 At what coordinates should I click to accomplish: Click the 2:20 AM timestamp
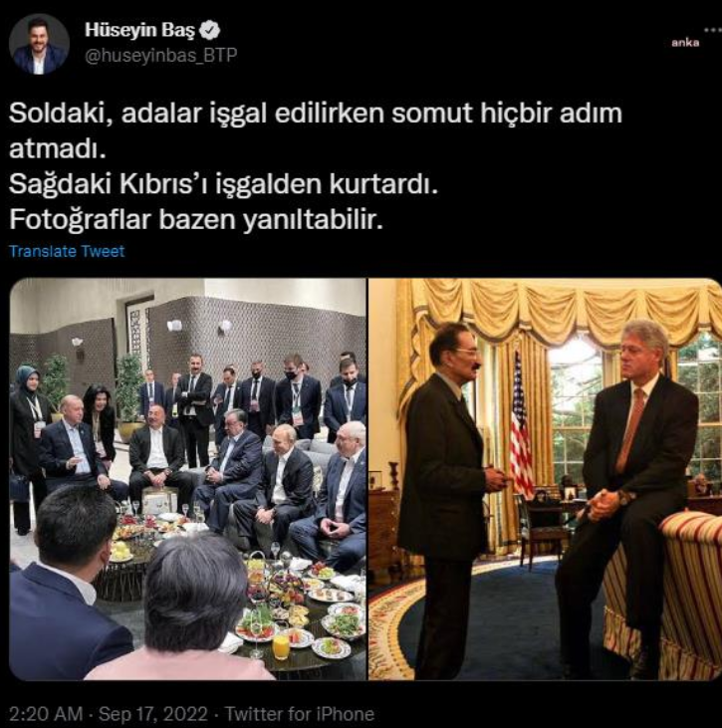click(46, 714)
